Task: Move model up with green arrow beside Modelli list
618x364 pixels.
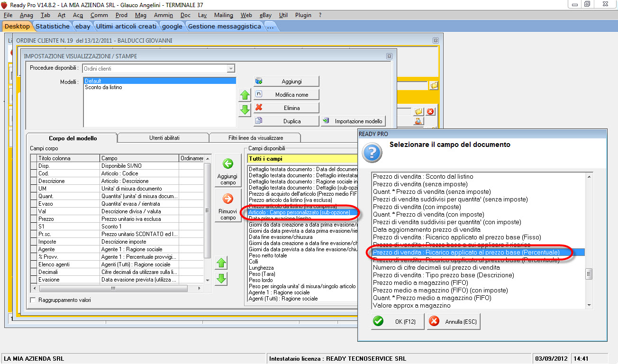Action: [x=245, y=95]
